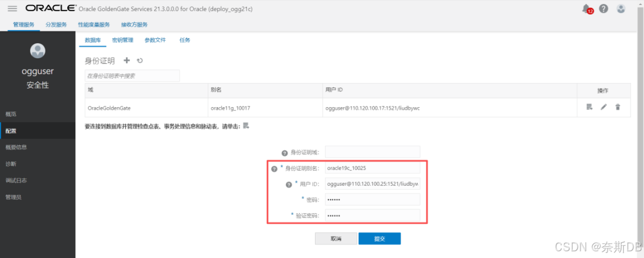This screenshot has width=644, height=258.
Task: Open 管理员 in the sidebar
Action: click(x=38, y=197)
